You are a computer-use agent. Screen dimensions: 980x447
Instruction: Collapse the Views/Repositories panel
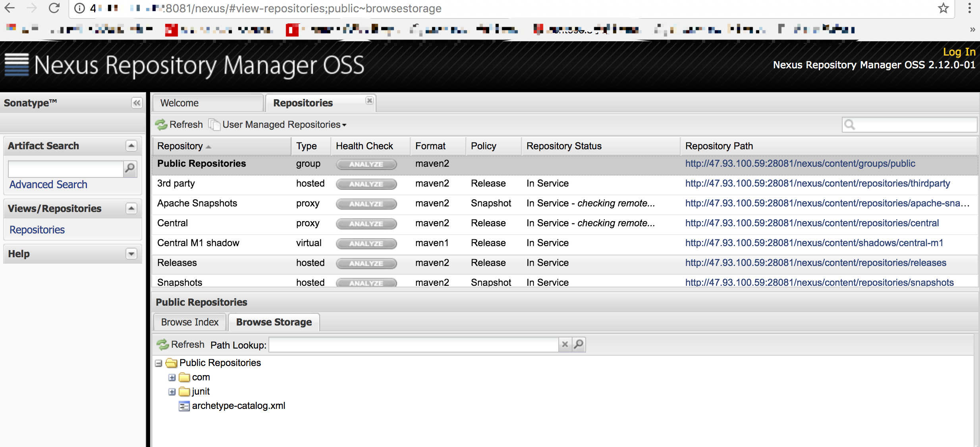pos(131,208)
